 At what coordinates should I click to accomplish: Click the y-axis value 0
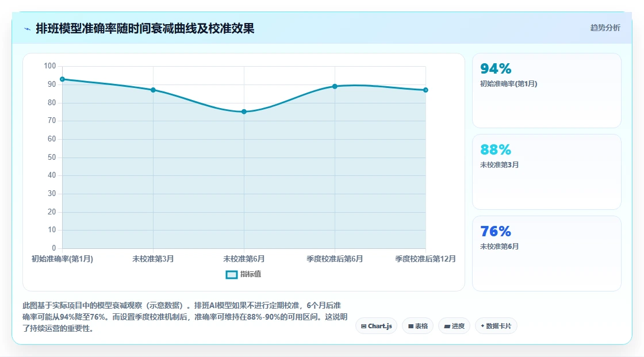point(54,248)
